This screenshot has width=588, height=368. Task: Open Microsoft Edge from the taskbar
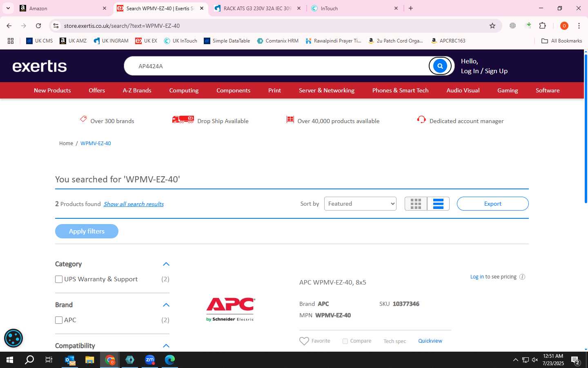click(170, 360)
